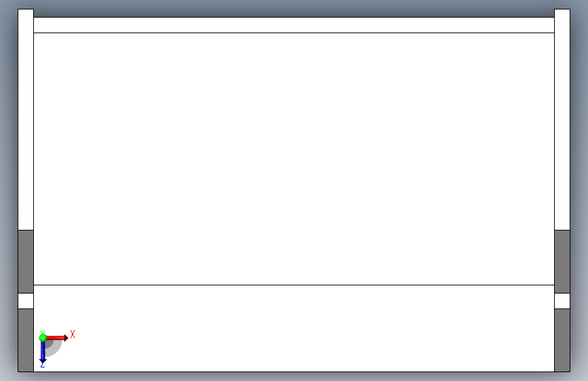Screen dimensions: 588x381
Task: Select the right post's upper gray face
Action: pos(562,262)
